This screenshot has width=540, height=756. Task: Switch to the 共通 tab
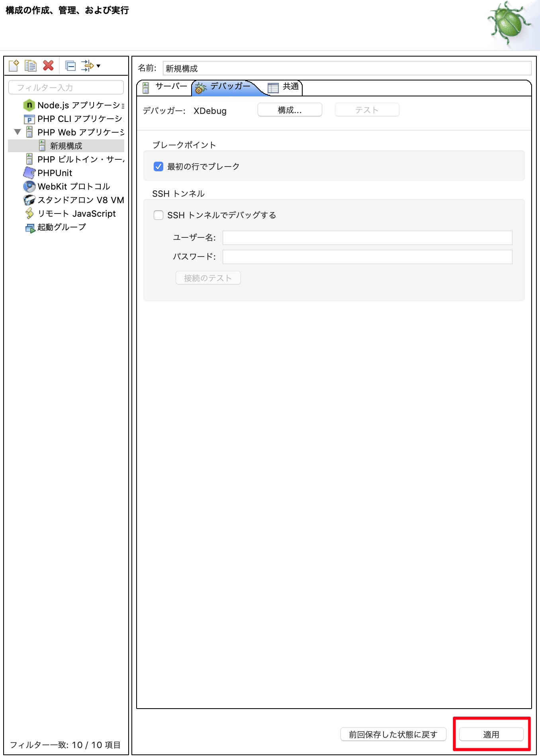pyautogui.click(x=284, y=87)
